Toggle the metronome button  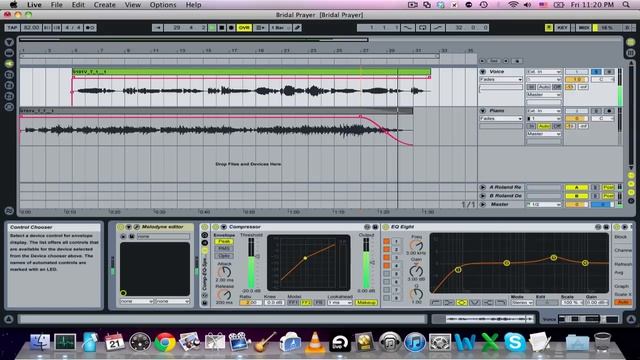pos(90,28)
